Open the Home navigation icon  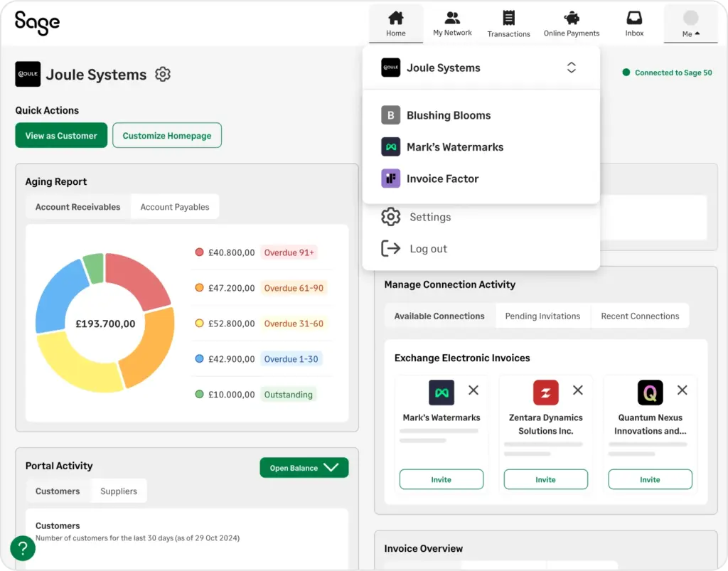coord(395,18)
